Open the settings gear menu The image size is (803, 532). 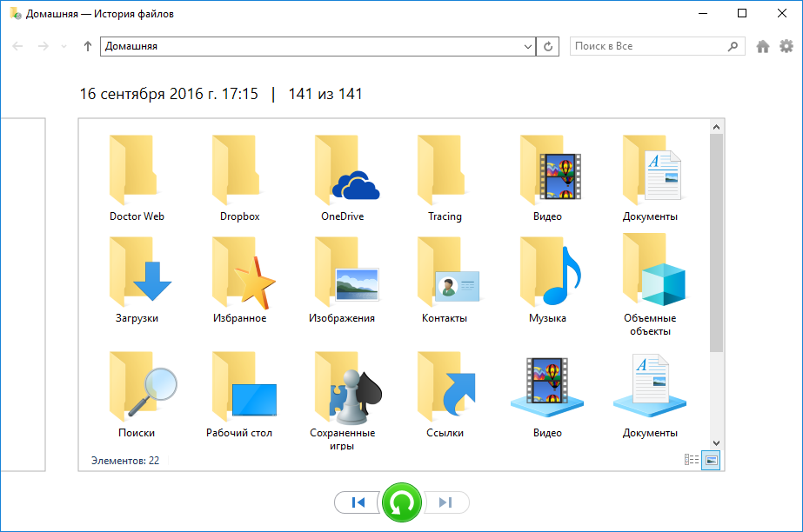[786, 46]
